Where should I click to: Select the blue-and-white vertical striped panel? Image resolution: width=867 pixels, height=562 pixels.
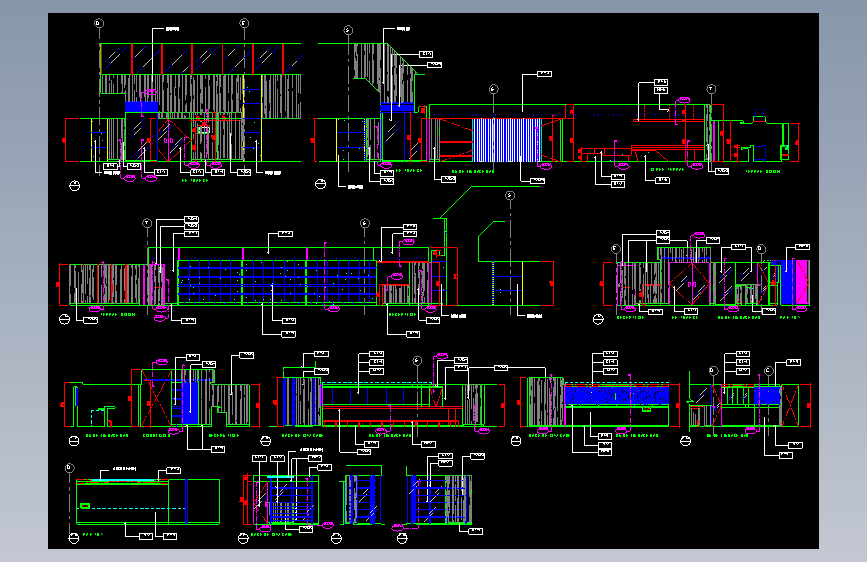pyautogui.click(x=506, y=139)
